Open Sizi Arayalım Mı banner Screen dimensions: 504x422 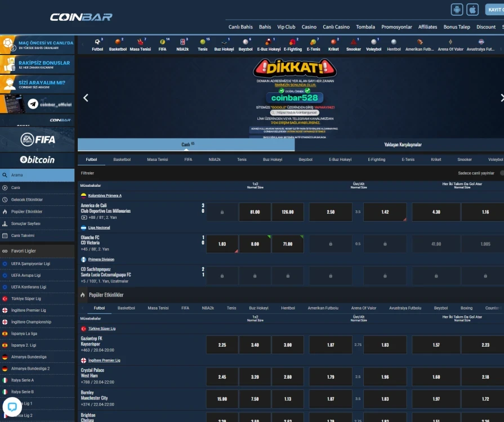pos(37,84)
